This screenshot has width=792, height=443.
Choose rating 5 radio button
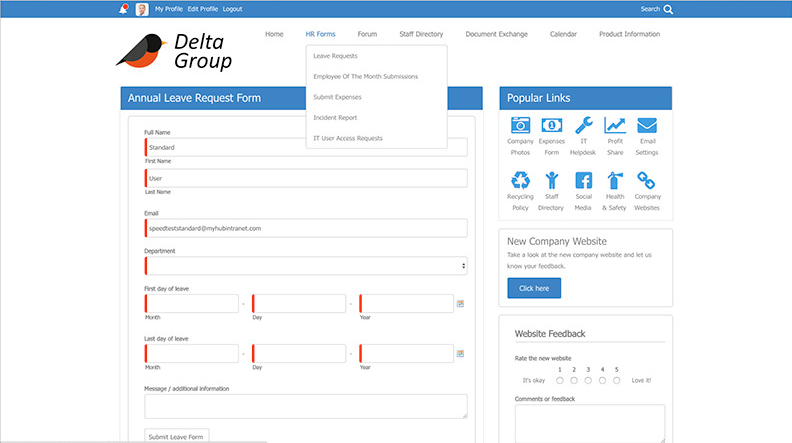tap(617, 380)
